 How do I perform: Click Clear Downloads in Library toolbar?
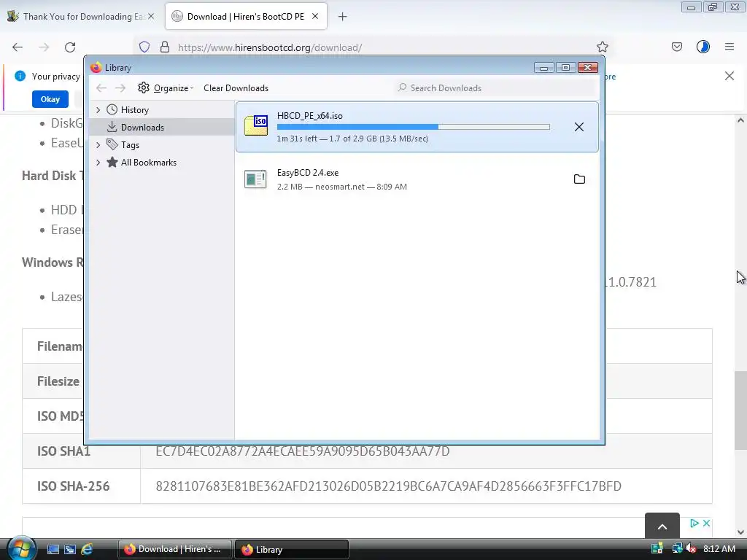coord(236,88)
